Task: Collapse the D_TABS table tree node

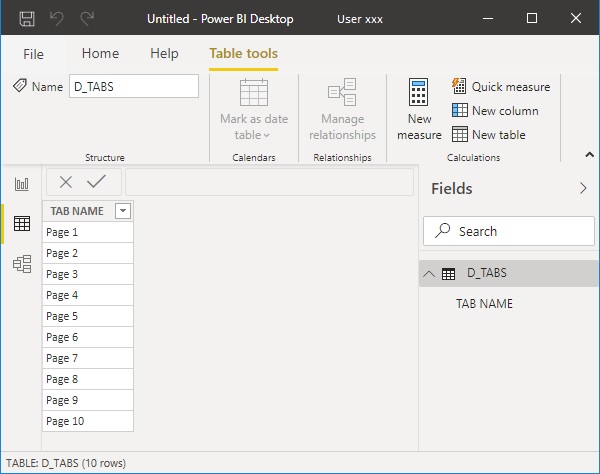Action: [429, 274]
